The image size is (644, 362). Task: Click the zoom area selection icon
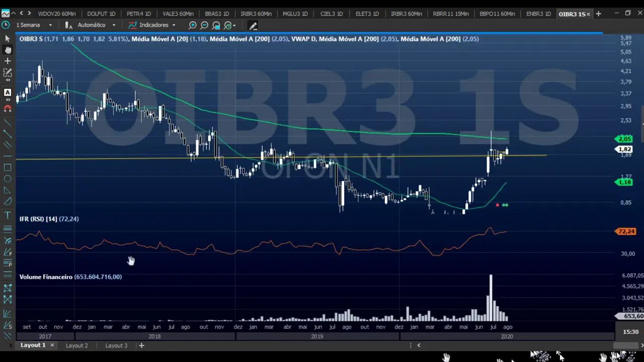click(216, 25)
